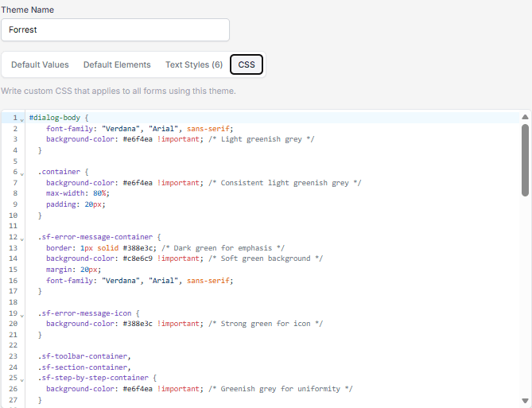Screen dimensions: 532x408
Task: Click the "Greenish grey for uniformity" comment
Action: [281, 389]
